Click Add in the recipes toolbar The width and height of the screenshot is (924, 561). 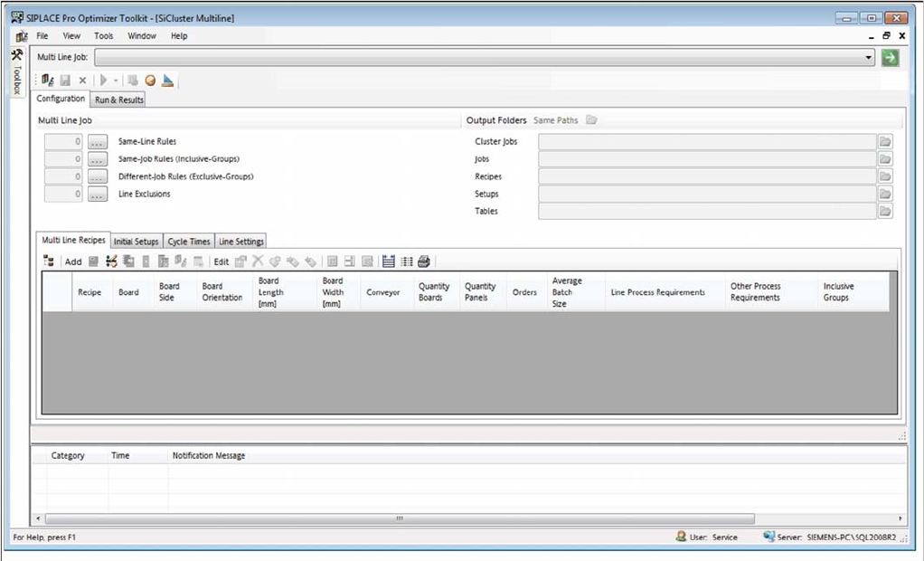(73, 261)
